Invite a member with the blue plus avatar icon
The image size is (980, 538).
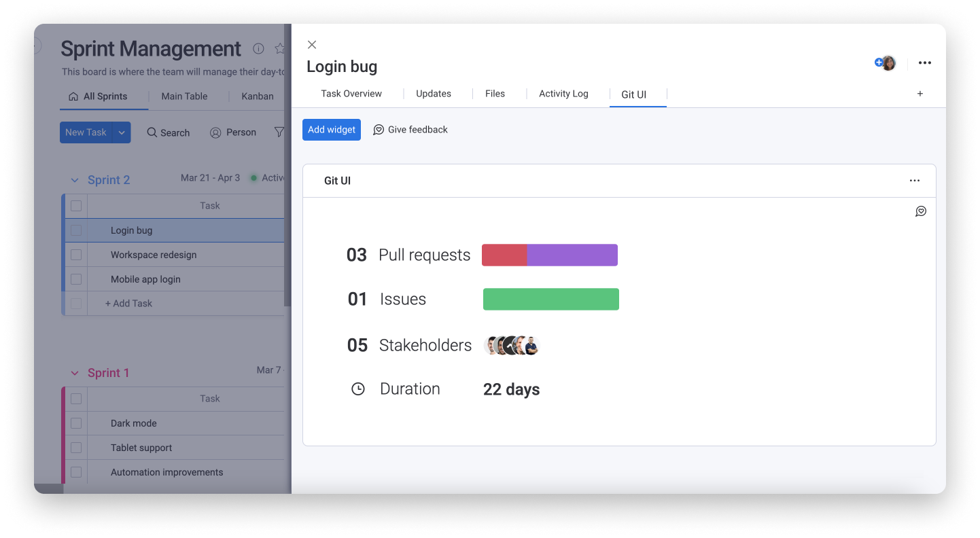879,62
